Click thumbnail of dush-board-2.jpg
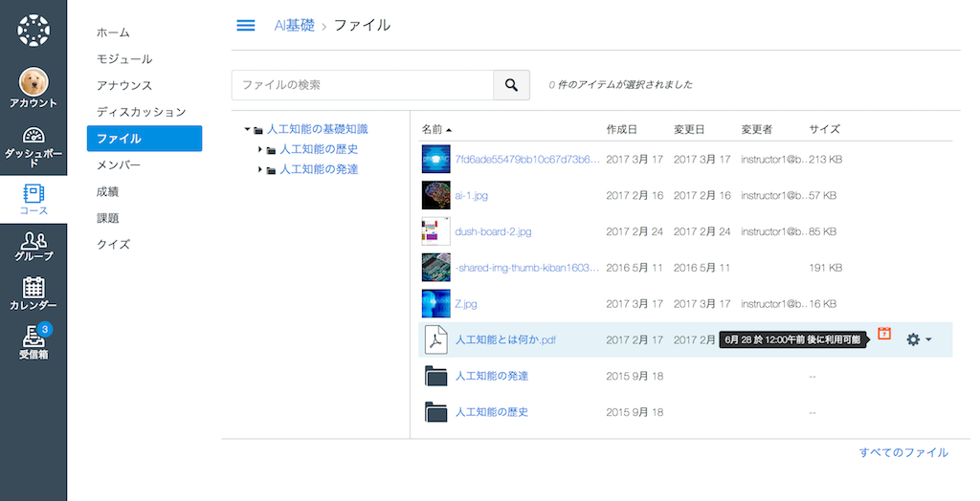Viewport: 980px width, 501px height. point(435,231)
